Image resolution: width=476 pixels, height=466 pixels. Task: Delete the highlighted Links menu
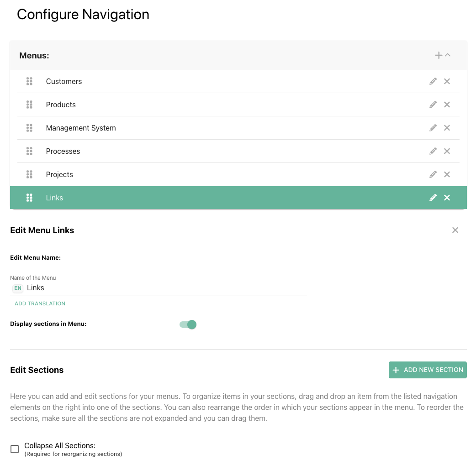coord(447,198)
